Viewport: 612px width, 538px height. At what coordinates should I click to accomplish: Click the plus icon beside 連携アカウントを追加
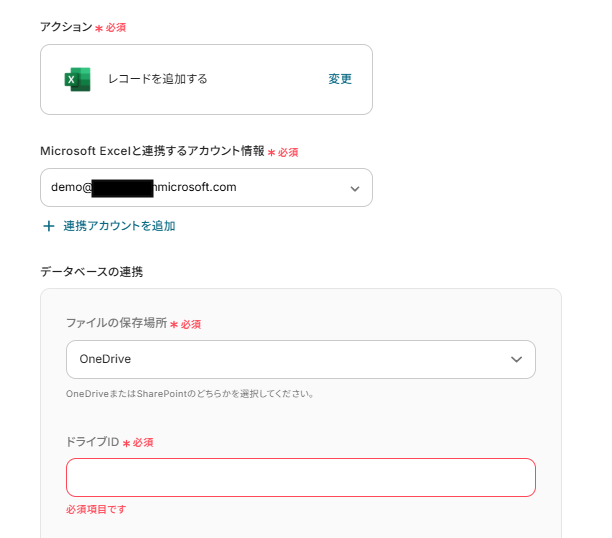tap(48, 226)
